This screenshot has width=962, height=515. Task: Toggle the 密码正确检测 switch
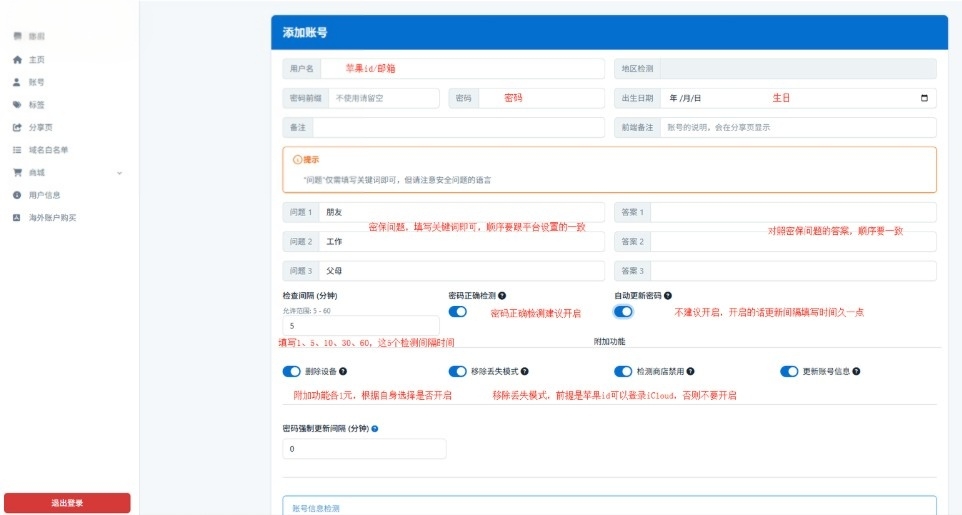pyautogui.click(x=458, y=312)
